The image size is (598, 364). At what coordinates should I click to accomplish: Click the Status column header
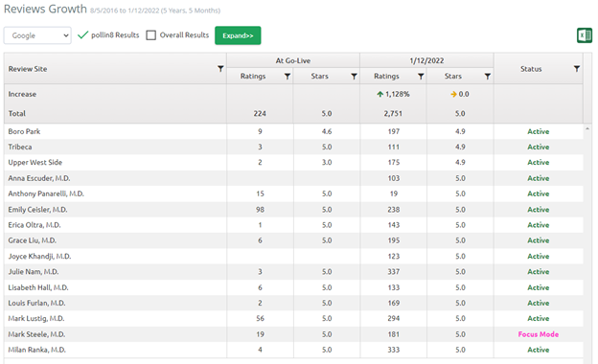(x=531, y=69)
